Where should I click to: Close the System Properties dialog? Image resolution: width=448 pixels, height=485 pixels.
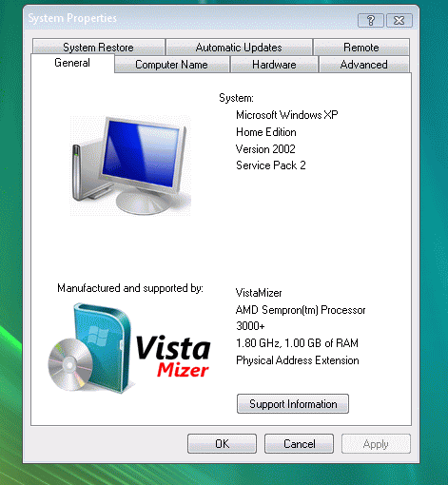pyautogui.click(x=399, y=21)
